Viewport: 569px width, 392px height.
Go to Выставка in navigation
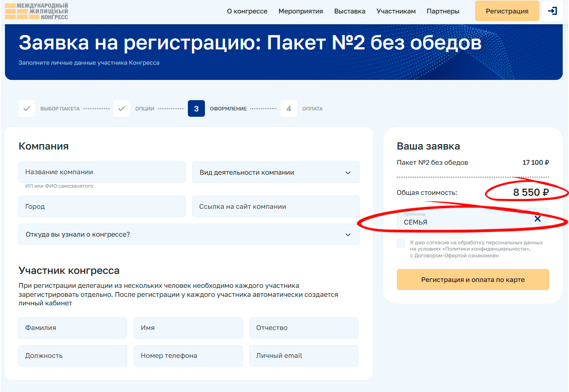(350, 11)
